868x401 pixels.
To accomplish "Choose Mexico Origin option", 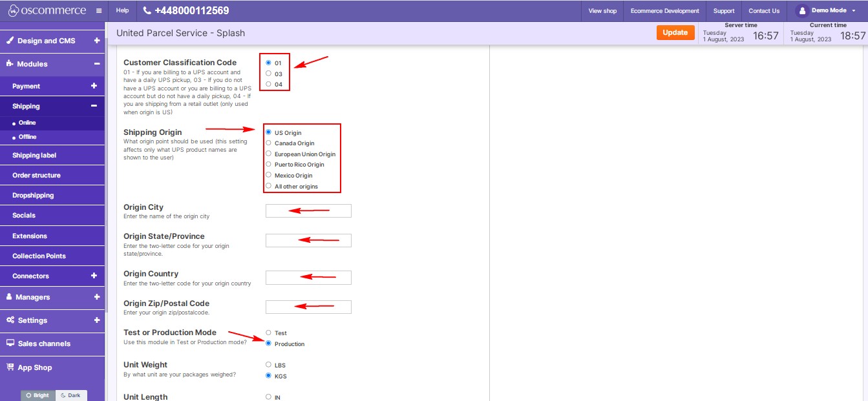I will coord(268,175).
